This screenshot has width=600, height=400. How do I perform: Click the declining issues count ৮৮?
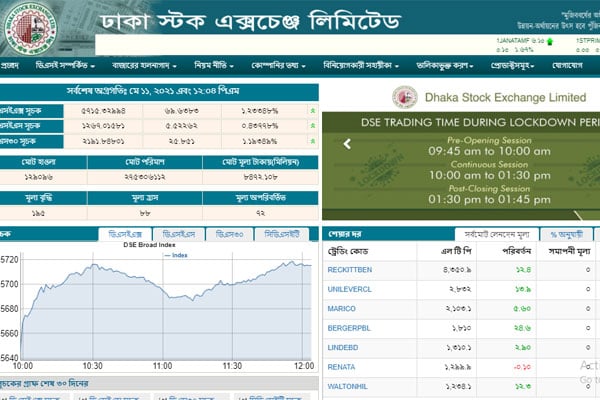coord(145,213)
